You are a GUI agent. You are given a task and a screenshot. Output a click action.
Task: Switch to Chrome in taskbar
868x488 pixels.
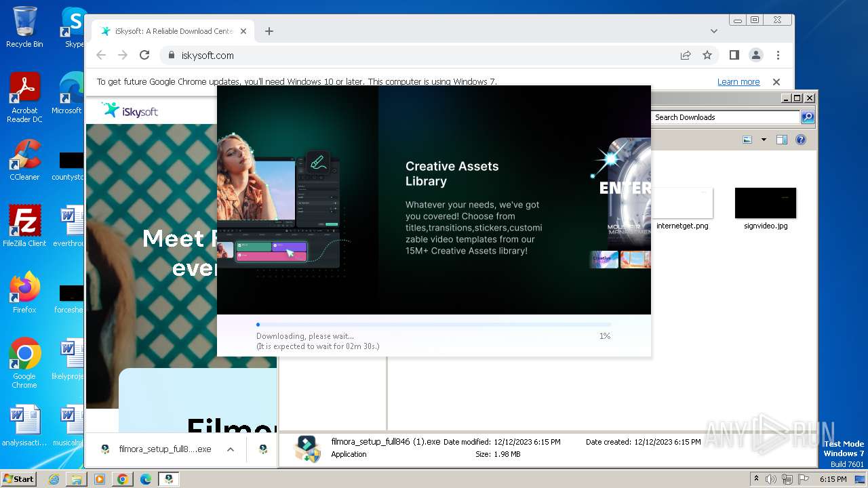tap(123, 479)
